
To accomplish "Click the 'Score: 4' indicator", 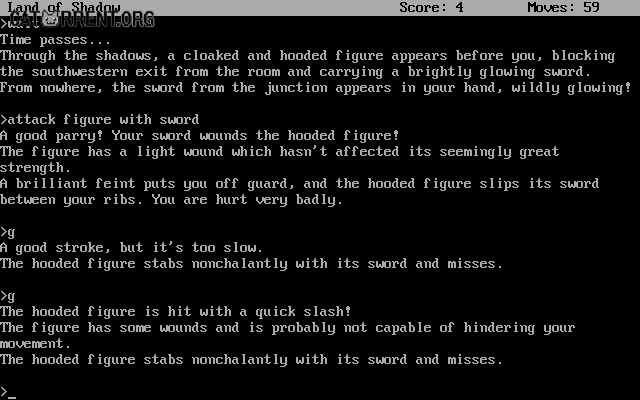I will click(431, 7).
